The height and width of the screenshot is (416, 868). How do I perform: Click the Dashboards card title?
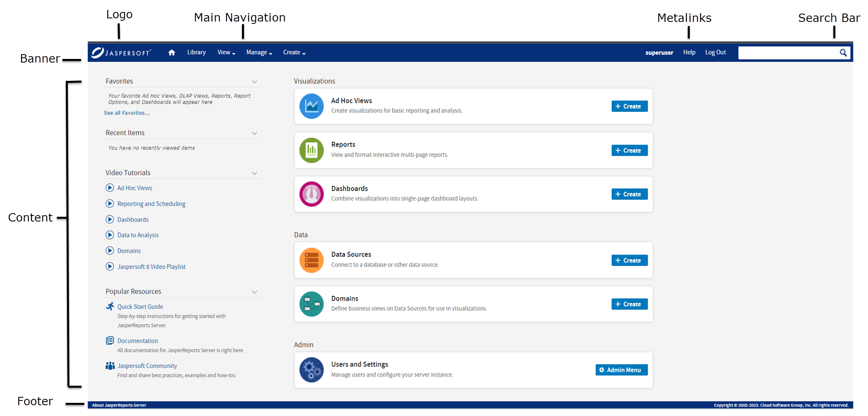[349, 188]
